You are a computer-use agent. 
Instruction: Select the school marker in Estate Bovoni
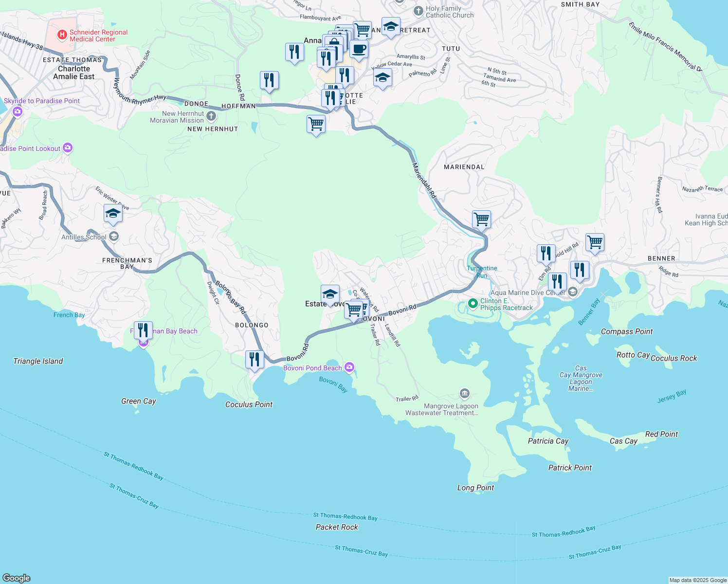(x=330, y=294)
